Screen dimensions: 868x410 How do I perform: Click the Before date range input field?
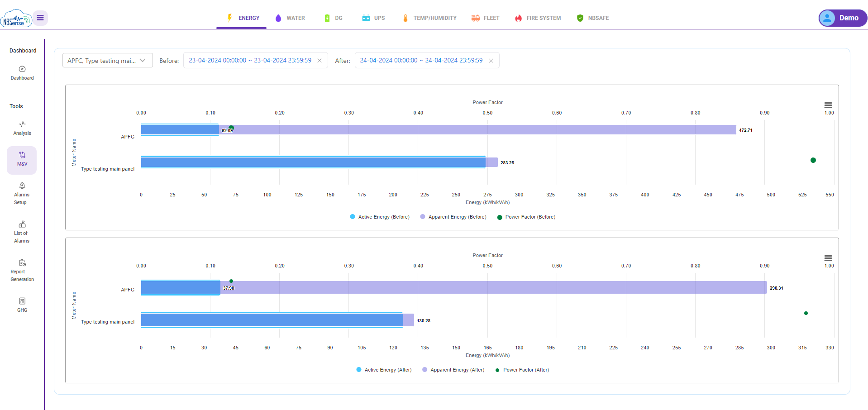tap(255, 60)
